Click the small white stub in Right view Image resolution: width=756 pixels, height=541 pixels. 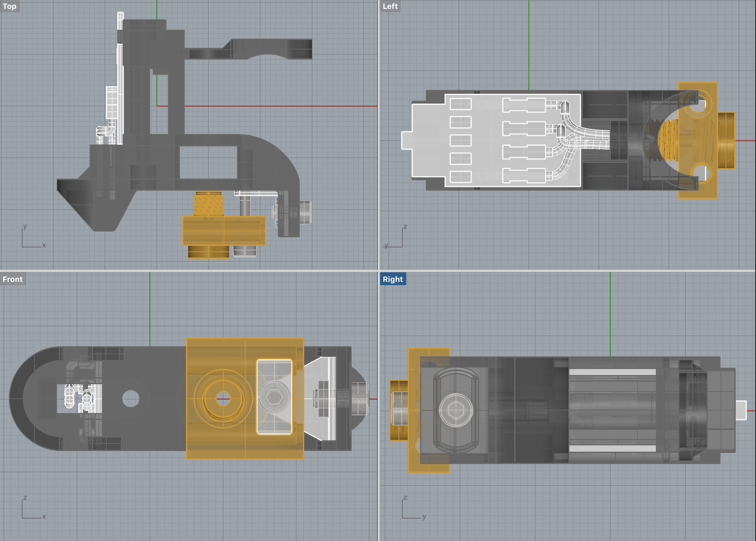741,411
